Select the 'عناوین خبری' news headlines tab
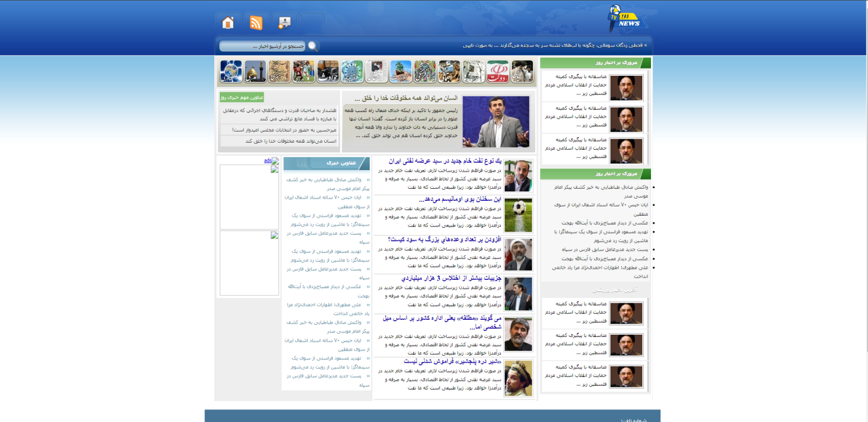Screen dimensions: 868x422 341,163
